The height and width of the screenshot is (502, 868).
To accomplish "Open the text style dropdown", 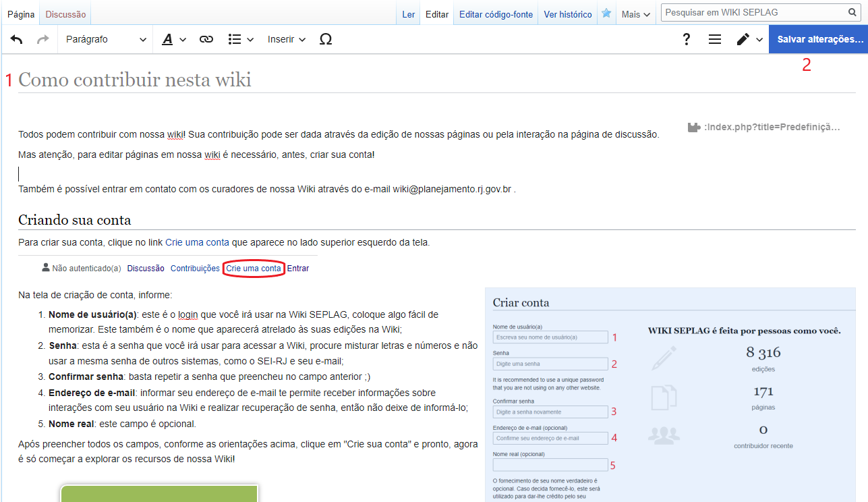I will [174, 40].
